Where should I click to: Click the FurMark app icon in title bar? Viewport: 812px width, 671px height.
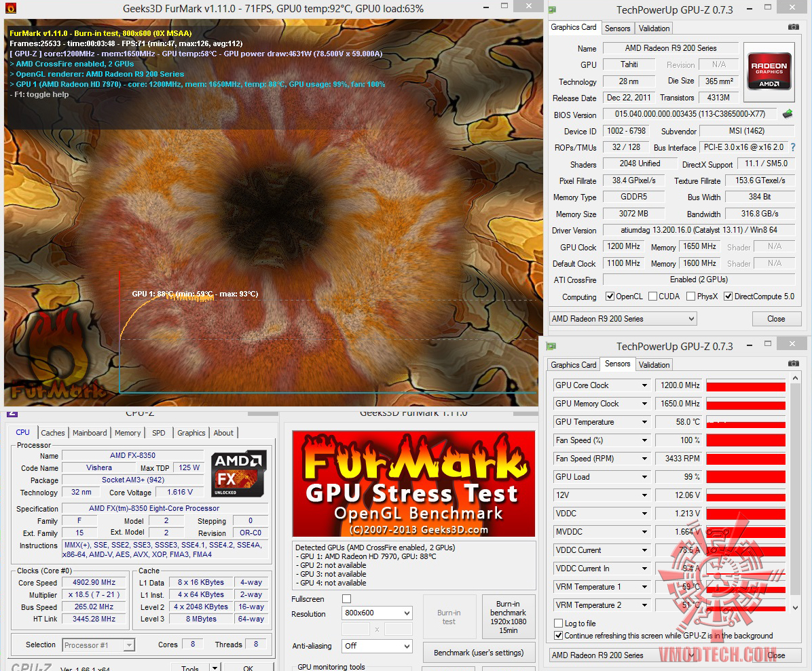[x=10, y=8]
